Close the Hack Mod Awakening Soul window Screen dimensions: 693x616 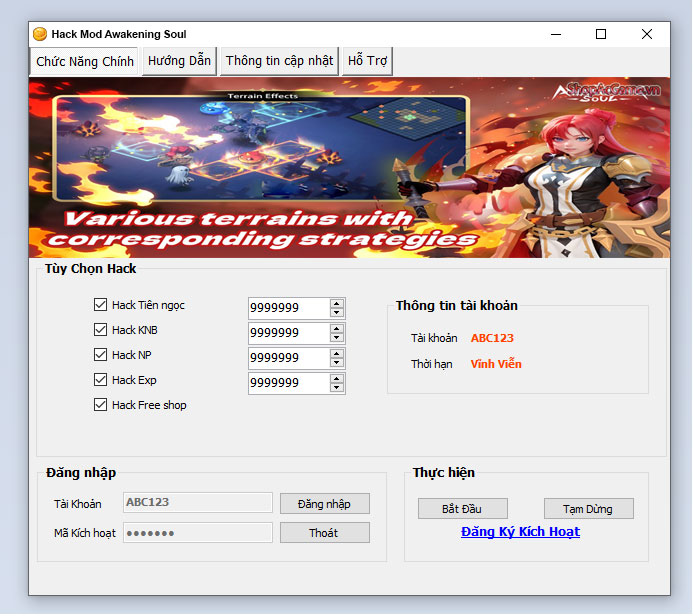647,34
